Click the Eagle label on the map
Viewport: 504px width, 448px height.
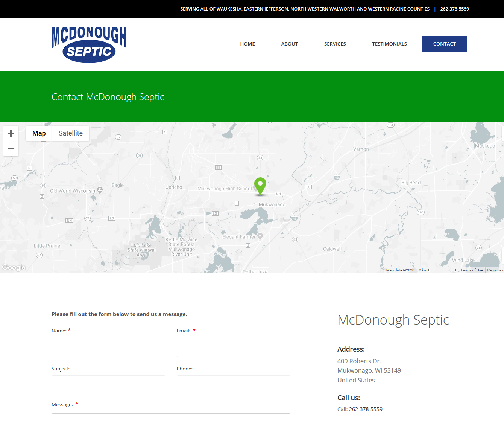(x=118, y=185)
